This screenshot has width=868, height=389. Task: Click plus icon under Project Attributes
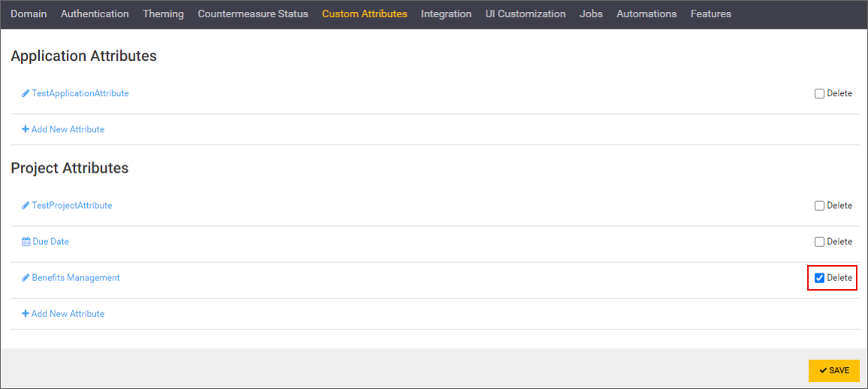26,314
